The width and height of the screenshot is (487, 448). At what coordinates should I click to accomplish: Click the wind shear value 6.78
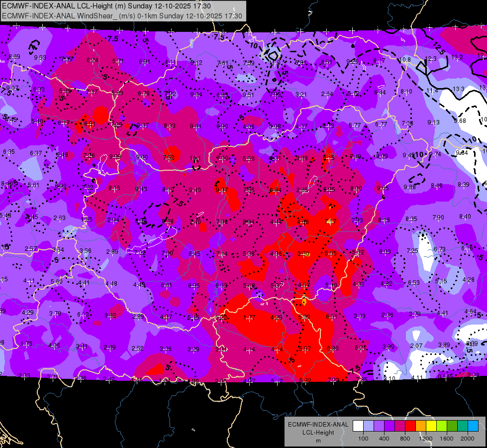[x=144, y=93]
